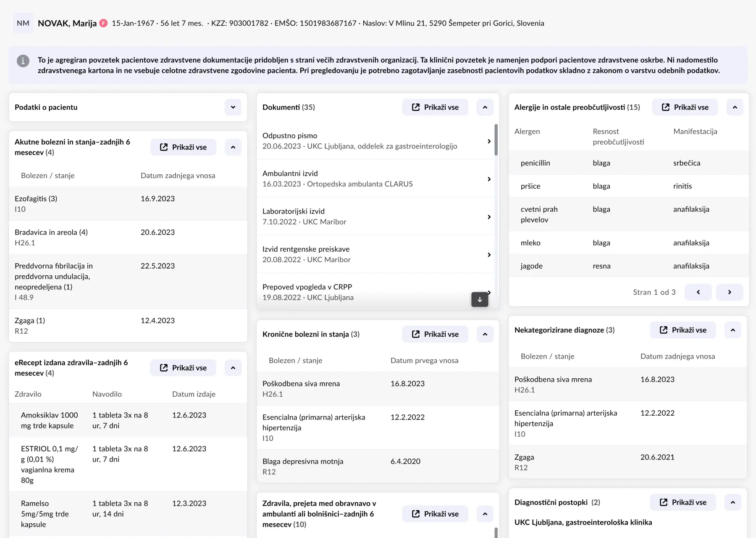Click the pink female gender badge
Screen dimensions: 756x538
pos(103,24)
